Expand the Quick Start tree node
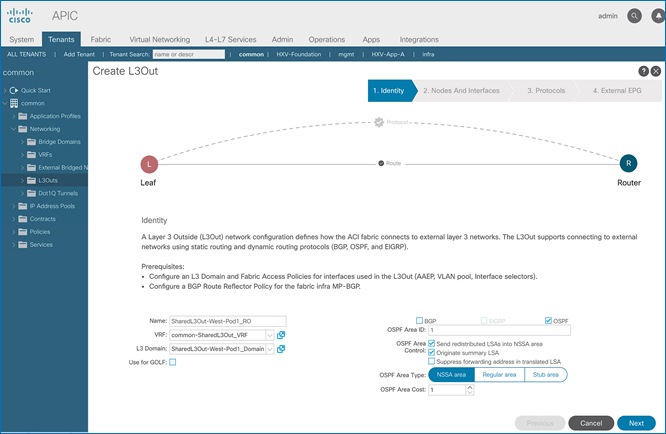The width and height of the screenshot is (666, 434). coord(5,90)
